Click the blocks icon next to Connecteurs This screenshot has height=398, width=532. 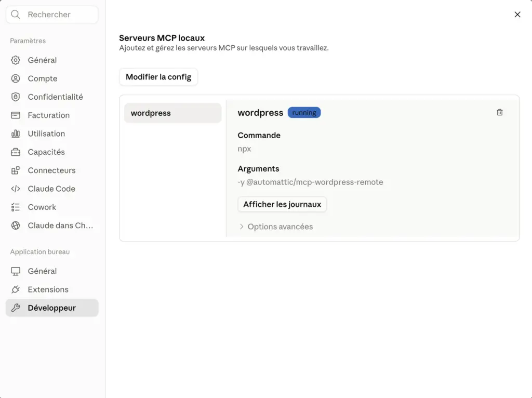[x=16, y=170]
